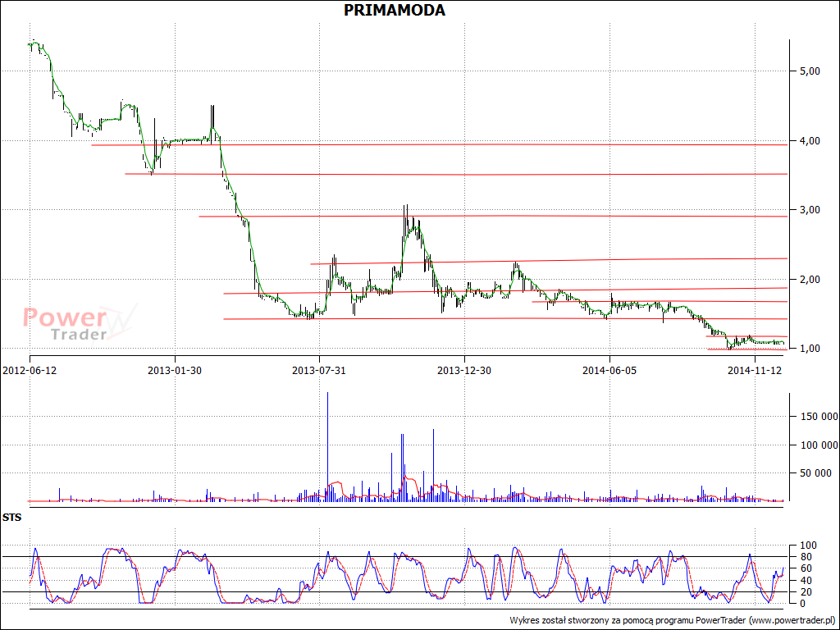
Task: Click the 2012-06-12 date label
Action: pyautogui.click(x=30, y=370)
